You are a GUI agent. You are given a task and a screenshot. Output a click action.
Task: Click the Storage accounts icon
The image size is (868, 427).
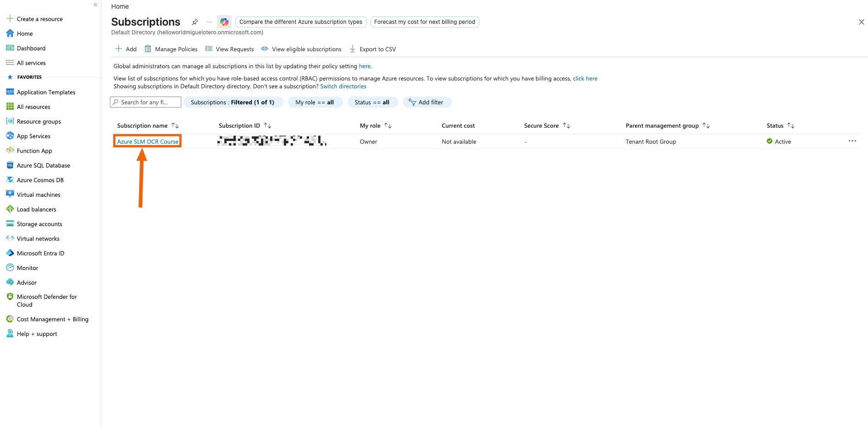(x=10, y=224)
